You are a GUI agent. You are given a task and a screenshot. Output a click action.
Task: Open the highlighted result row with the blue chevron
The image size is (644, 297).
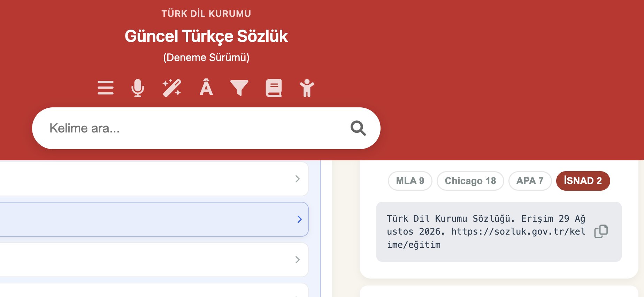[154, 219]
